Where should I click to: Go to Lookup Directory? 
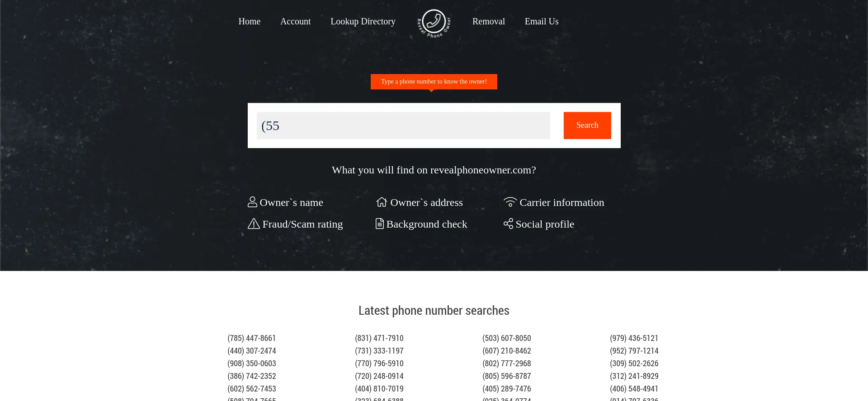[x=363, y=21]
